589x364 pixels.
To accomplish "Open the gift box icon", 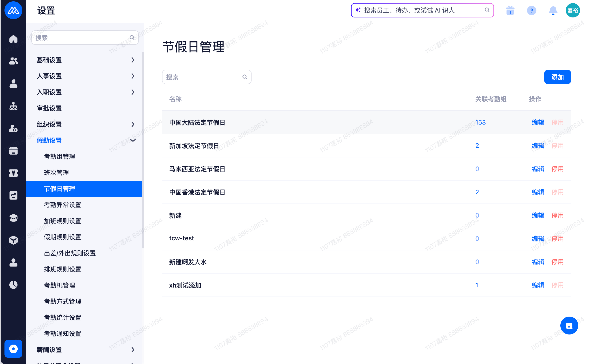I will [x=510, y=11].
